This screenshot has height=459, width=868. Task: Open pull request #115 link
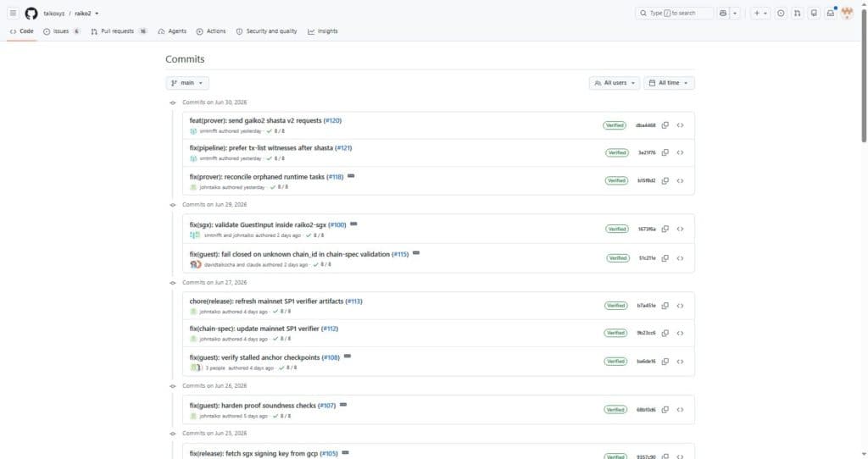400,254
